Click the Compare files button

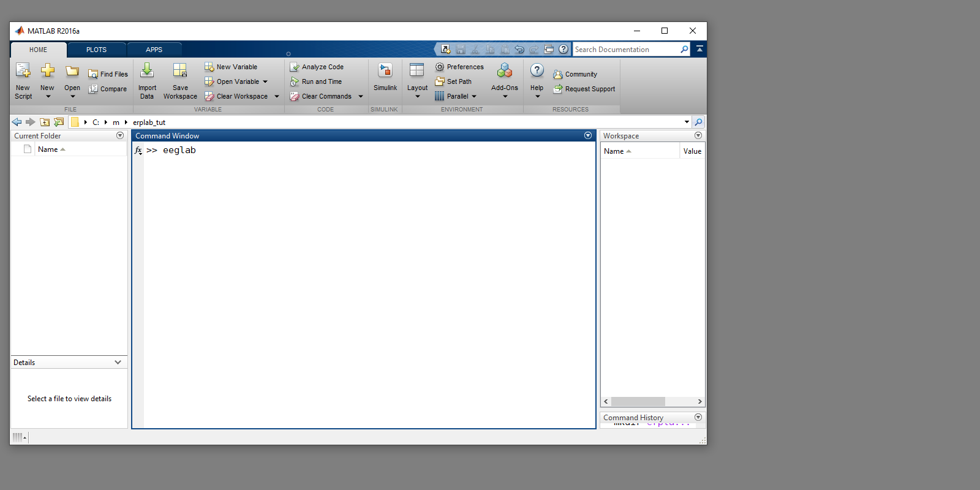coord(108,89)
